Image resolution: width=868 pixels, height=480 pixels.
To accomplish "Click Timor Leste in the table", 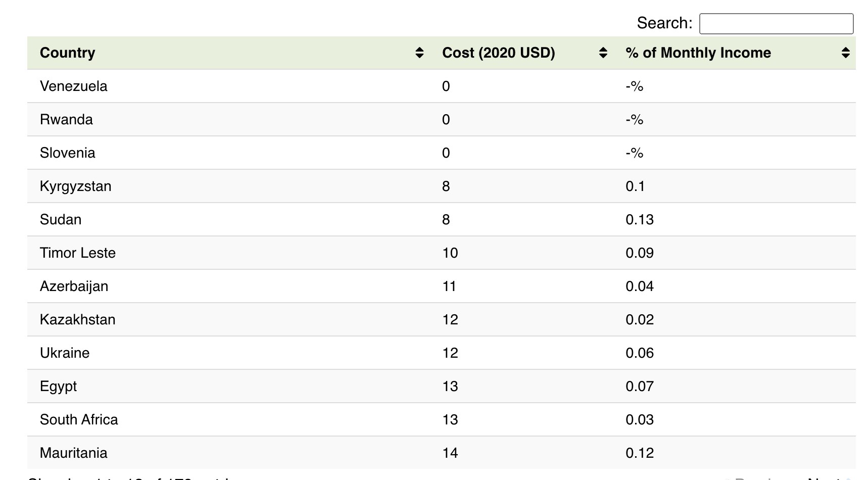I will pyautogui.click(x=78, y=253).
